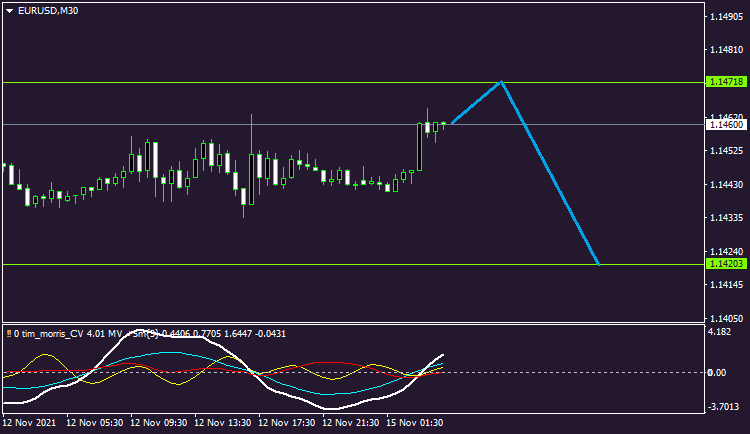Select indicator scale value -3.7013

723,407
